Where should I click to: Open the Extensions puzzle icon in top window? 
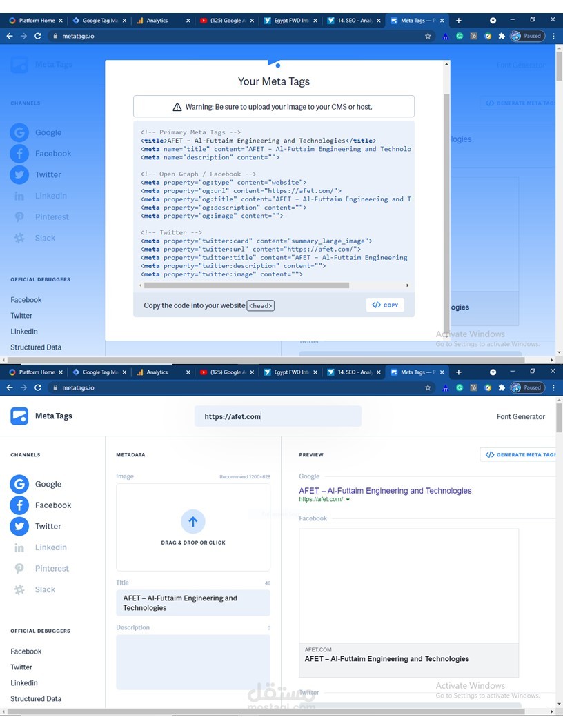(501, 36)
